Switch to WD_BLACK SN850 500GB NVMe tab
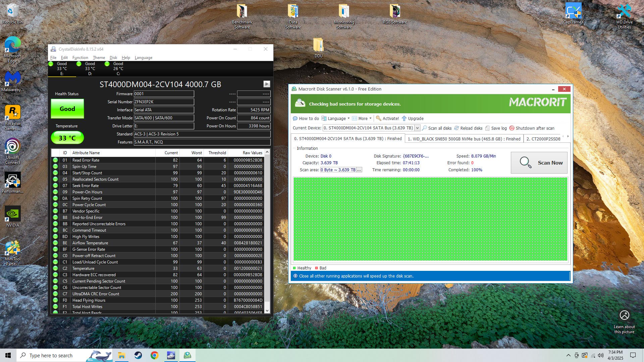Screen dimensions: 644x362 click(464, 139)
